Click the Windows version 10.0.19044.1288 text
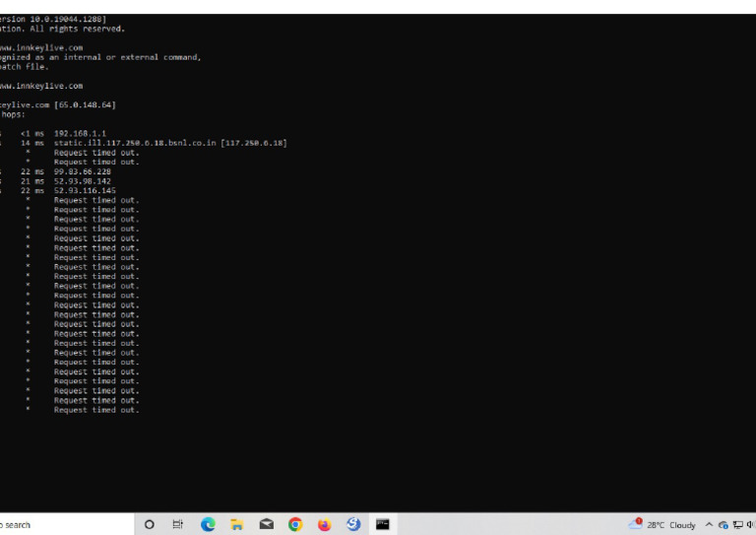This screenshot has width=756, height=535. pos(66,20)
